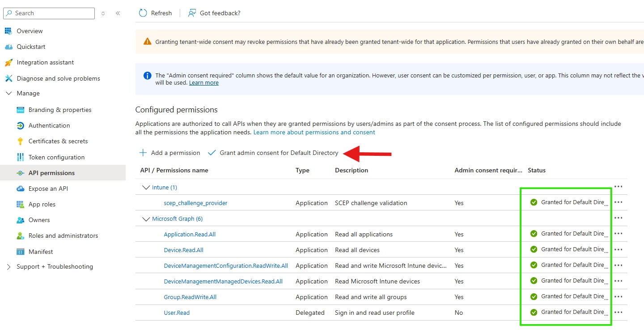Screen dimensions: 644x330
Task: Click the Refresh circular arrow icon
Action: point(143,13)
